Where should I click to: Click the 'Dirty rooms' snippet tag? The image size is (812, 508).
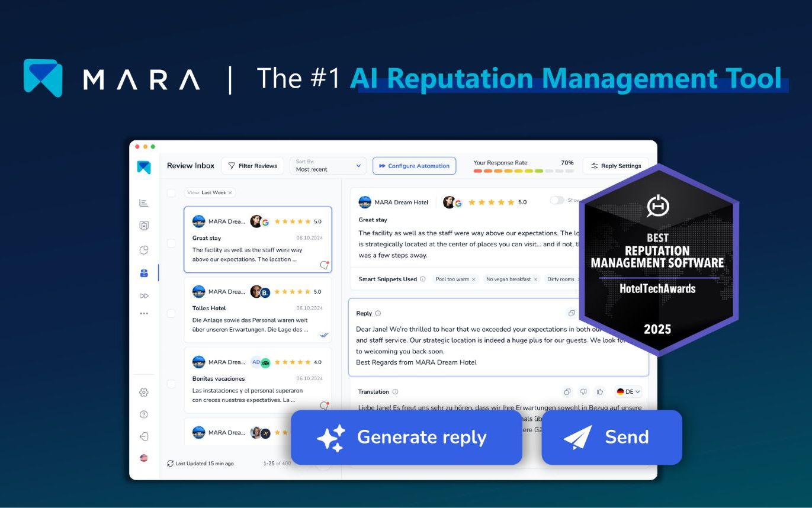click(561, 279)
